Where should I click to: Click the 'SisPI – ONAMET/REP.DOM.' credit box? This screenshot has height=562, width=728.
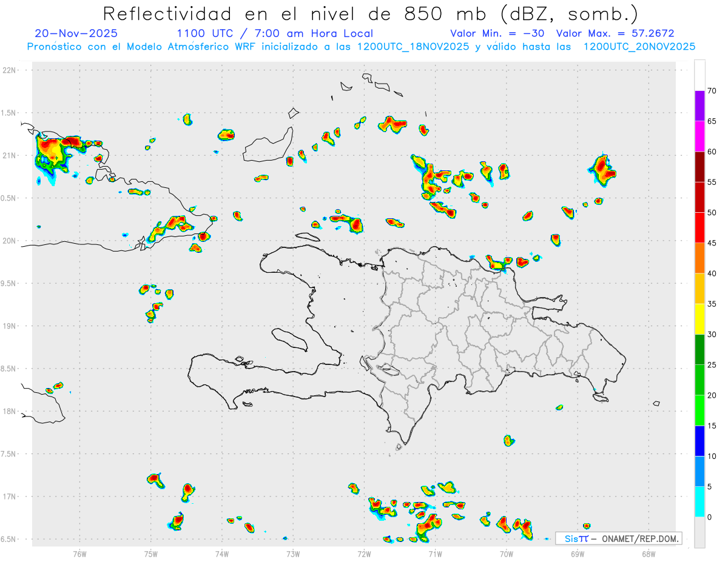click(x=619, y=538)
